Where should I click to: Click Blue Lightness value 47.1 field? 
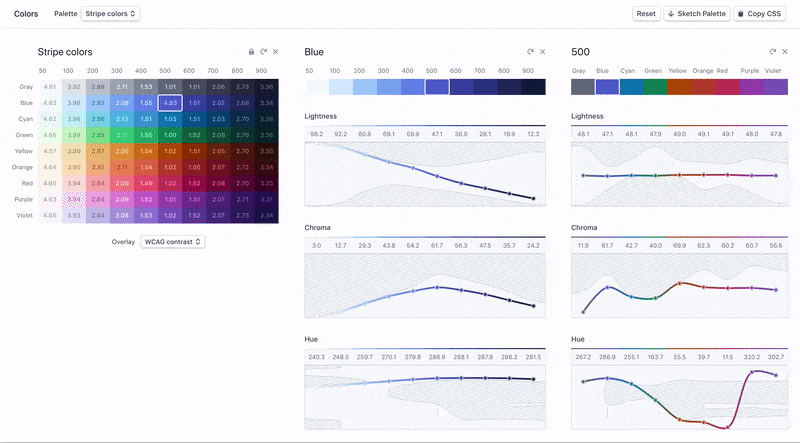437,134
